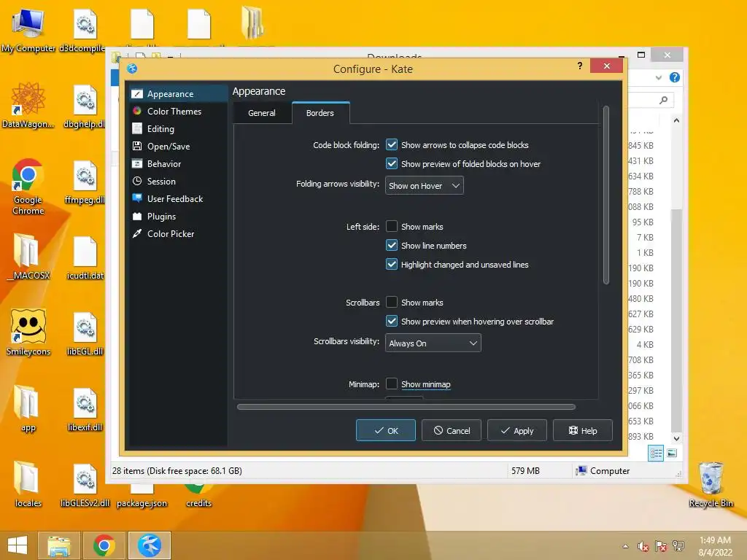Click the Apply button

[517, 430]
